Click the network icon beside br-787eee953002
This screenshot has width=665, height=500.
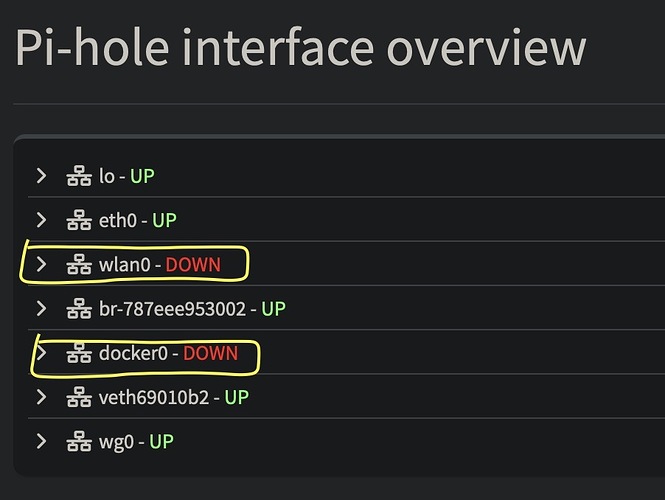point(78,309)
